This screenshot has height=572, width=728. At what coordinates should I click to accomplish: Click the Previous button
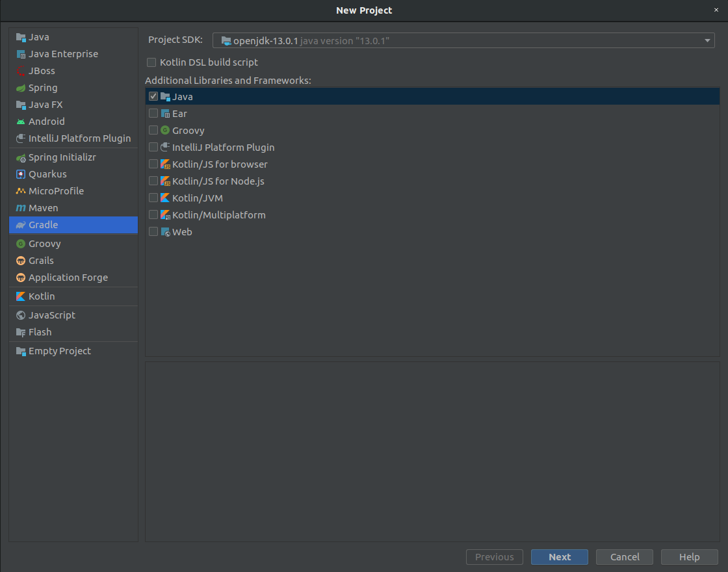[495, 557]
